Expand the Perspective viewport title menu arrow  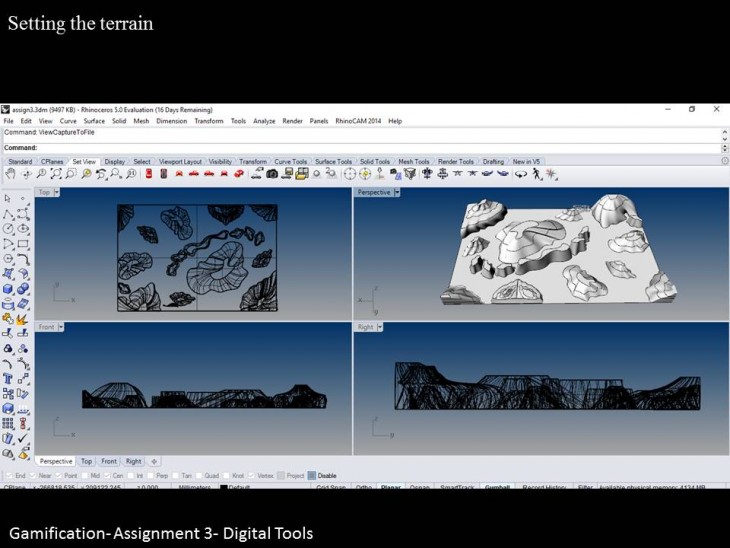(x=397, y=192)
